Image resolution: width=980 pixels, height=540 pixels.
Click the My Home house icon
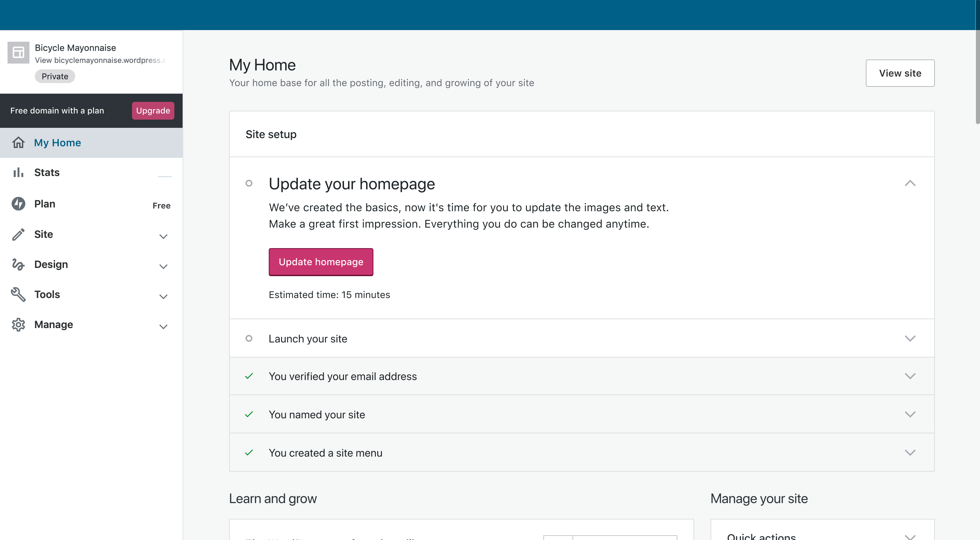pyautogui.click(x=18, y=143)
